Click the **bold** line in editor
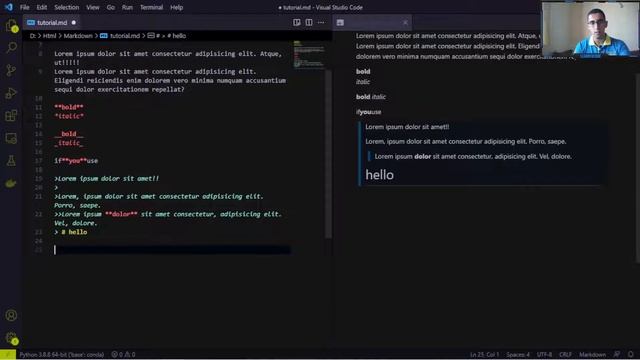This screenshot has width=640, height=360. 69,107
